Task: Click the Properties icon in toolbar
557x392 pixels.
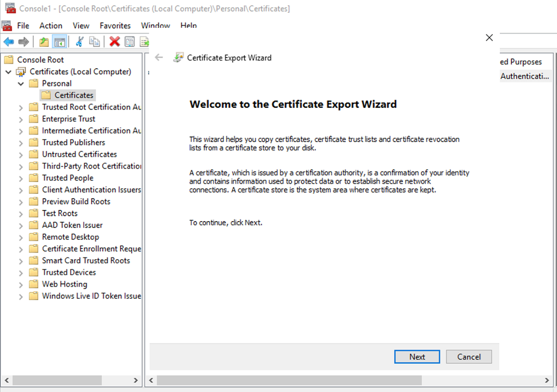Action: (x=129, y=42)
